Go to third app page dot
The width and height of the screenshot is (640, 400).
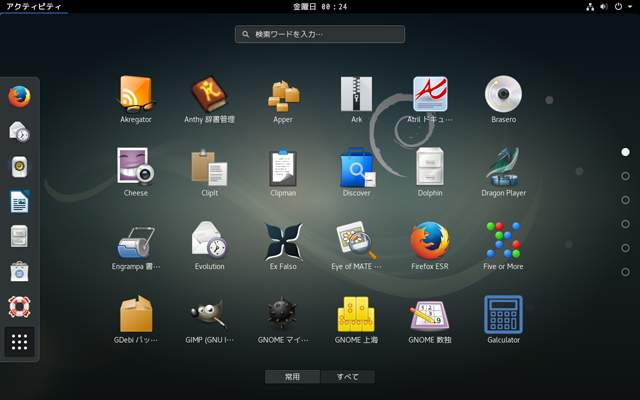click(625, 200)
